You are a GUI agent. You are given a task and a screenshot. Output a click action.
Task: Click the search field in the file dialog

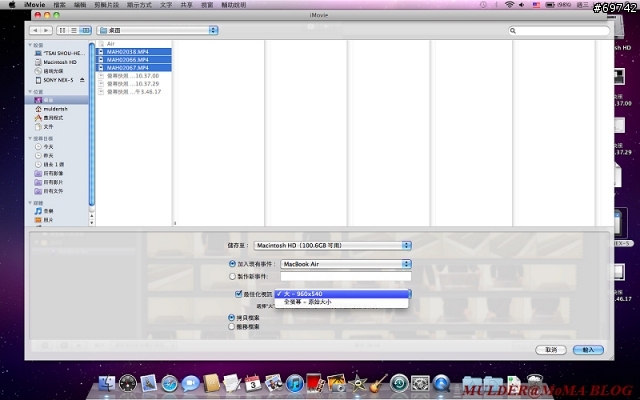(x=559, y=31)
